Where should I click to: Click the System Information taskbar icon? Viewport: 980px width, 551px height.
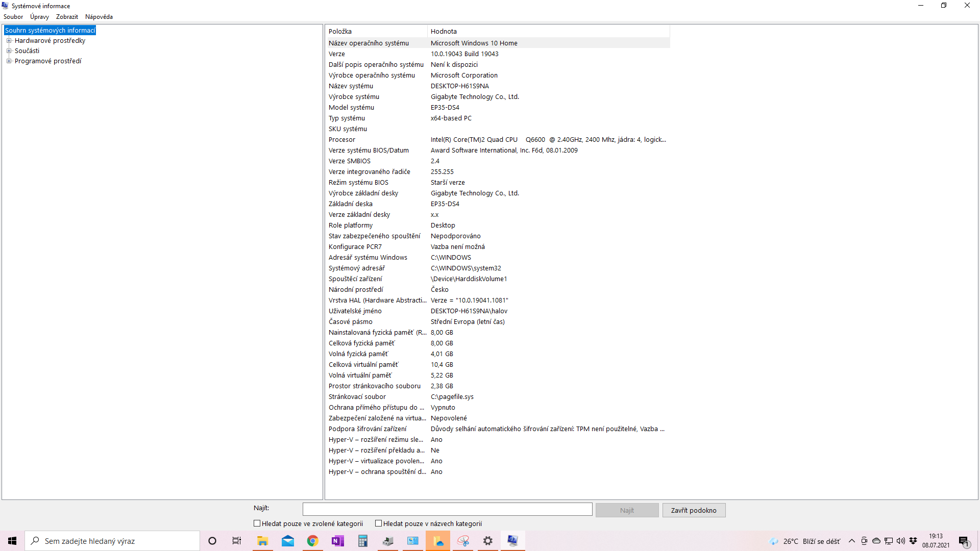click(x=512, y=541)
